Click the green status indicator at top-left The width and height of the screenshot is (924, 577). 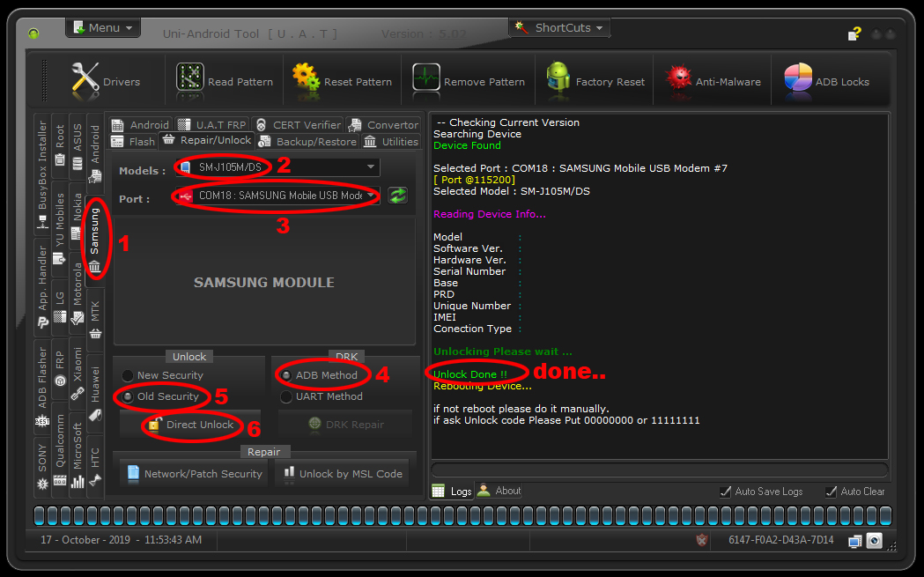[33, 33]
